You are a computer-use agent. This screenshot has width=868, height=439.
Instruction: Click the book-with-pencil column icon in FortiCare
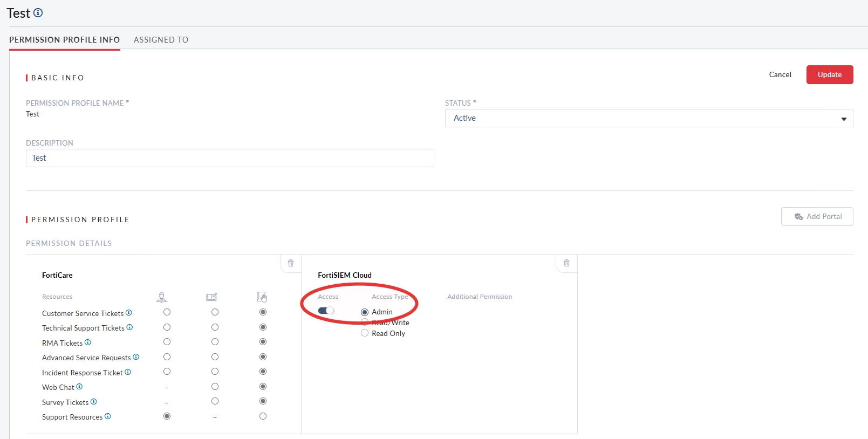(211, 297)
